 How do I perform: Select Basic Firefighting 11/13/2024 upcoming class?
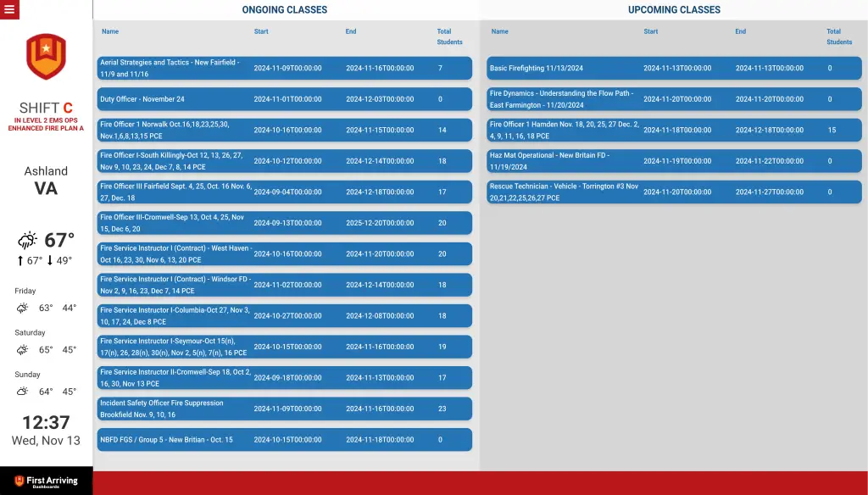[x=674, y=68]
